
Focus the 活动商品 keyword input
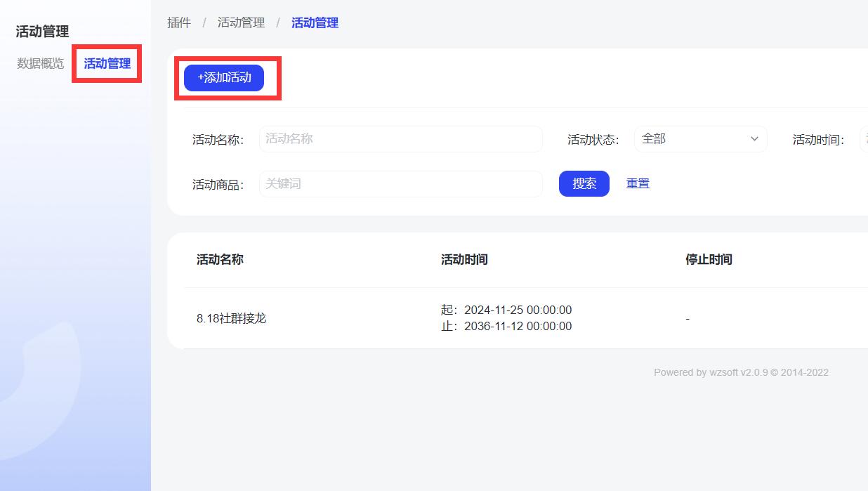(401, 184)
